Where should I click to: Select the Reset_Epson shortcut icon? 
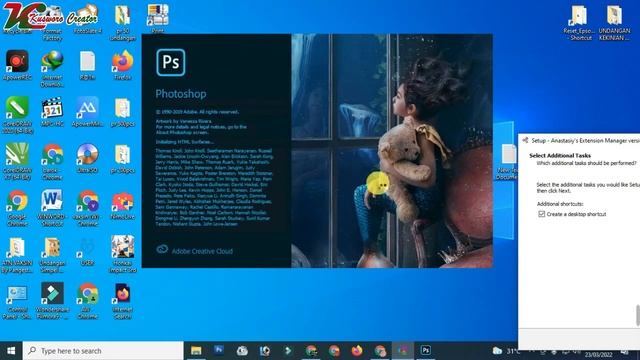(x=578, y=23)
